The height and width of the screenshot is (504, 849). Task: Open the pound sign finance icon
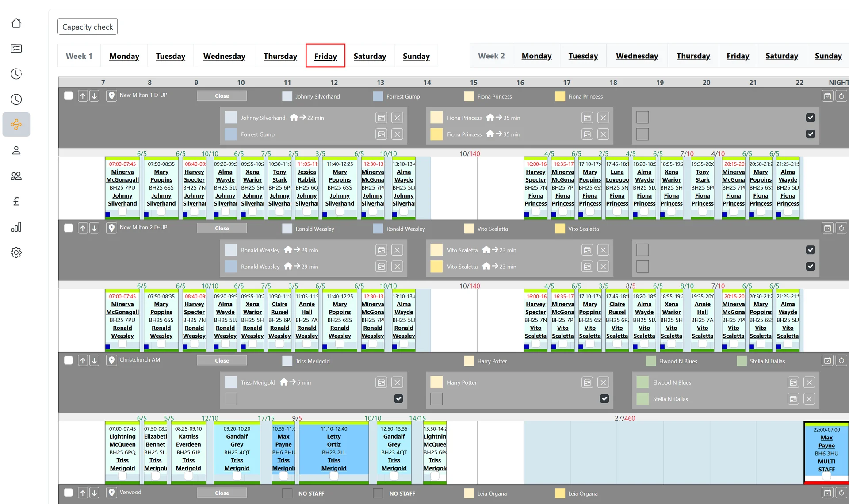pos(16,202)
